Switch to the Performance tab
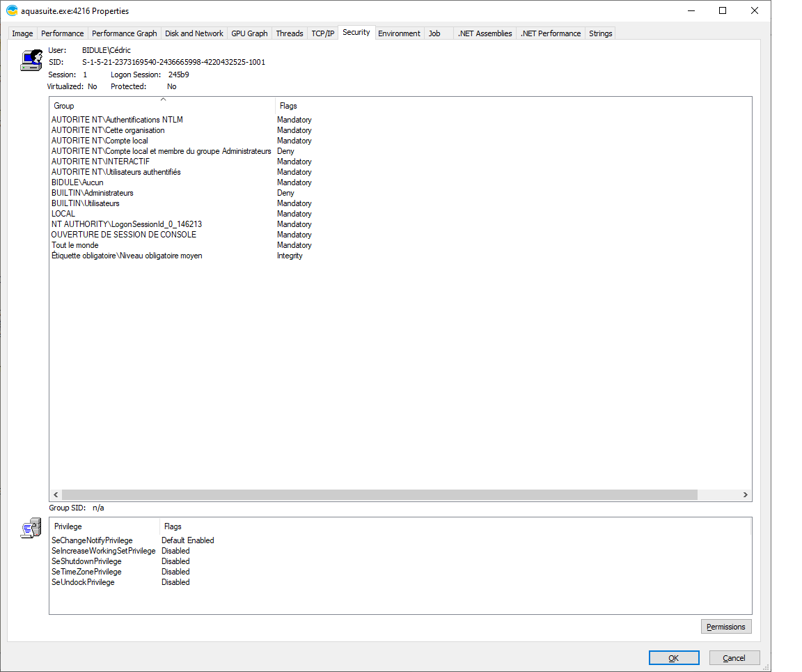 63,33
